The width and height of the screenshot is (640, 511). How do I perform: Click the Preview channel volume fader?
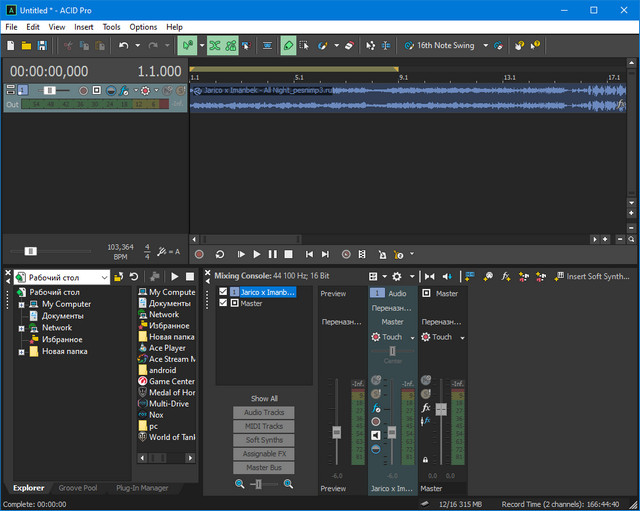coord(335,431)
